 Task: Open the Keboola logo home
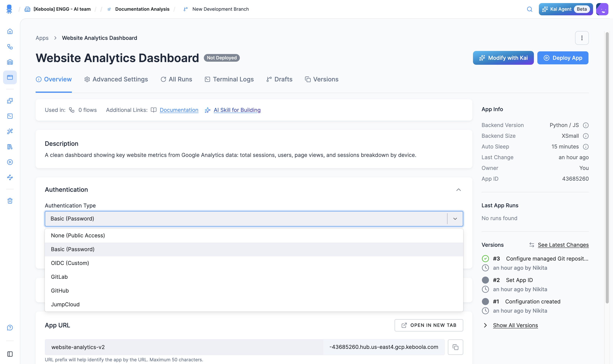pos(9,9)
